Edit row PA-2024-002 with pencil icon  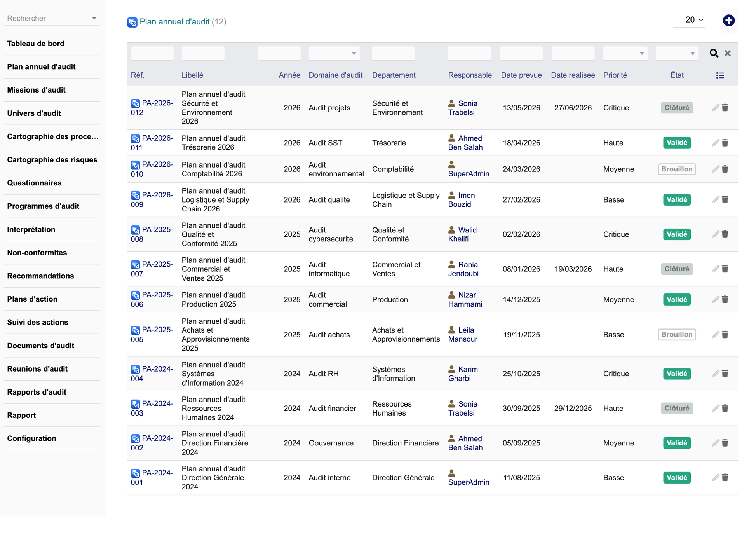[715, 443]
